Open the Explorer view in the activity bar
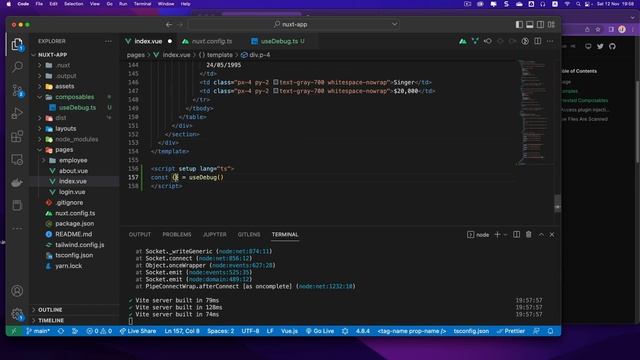 [x=17, y=44]
